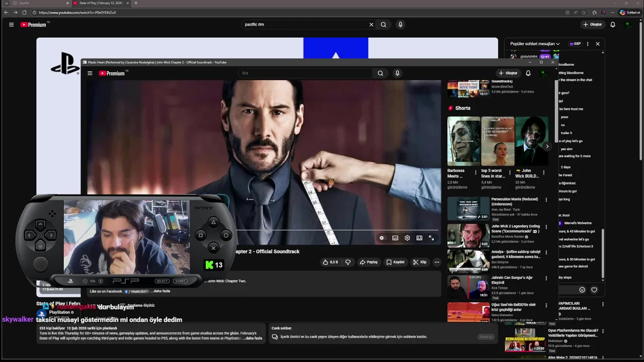Image resolution: width=644 pixels, height=362 pixels.
Task: Open 'Antalya - Şoföre saldırıp' video title
Action: point(516,254)
